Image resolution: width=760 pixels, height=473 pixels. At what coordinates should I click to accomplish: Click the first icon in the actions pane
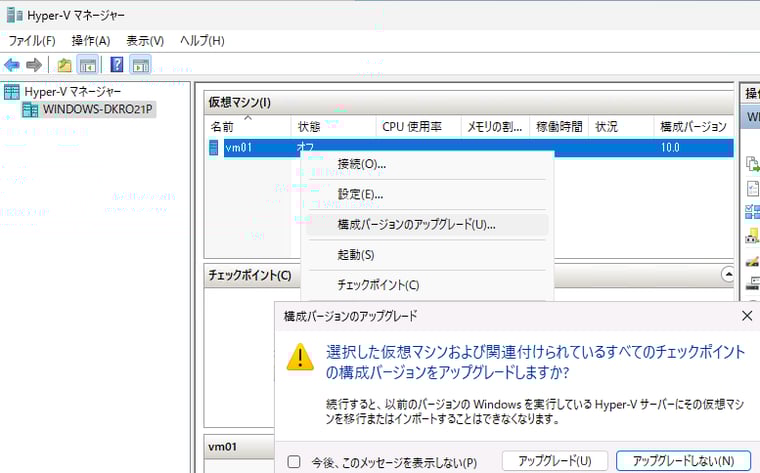tap(753, 164)
